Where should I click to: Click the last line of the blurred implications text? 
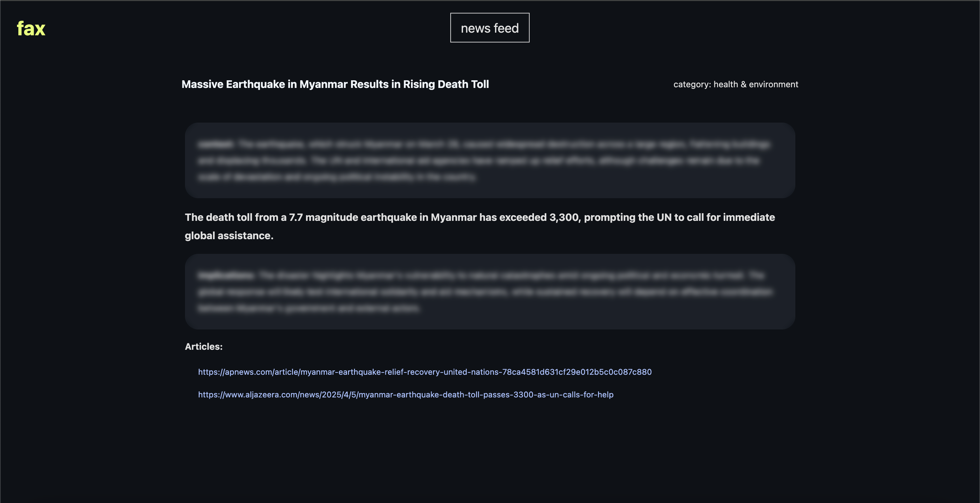(x=308, y=308)
